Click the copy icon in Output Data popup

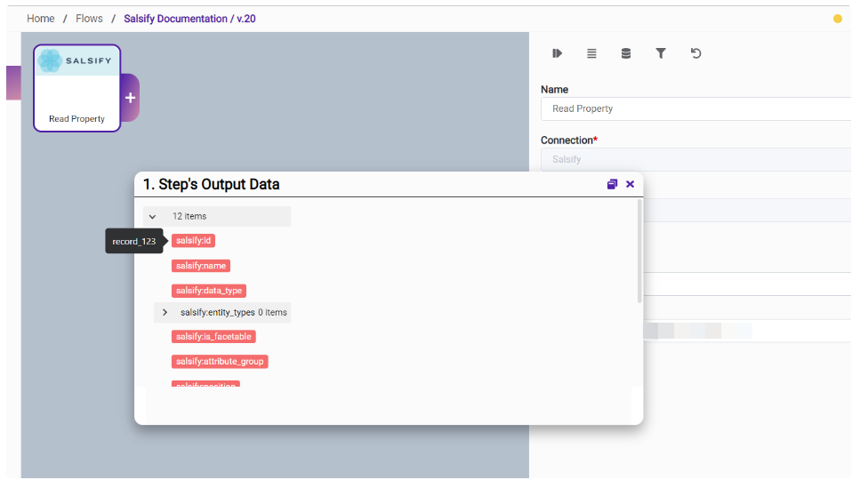[612, 184]
